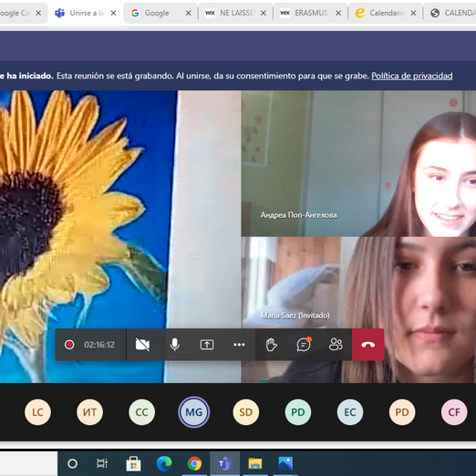Close the Google Calendar tab
476x476 pixels.
point(38,13)
